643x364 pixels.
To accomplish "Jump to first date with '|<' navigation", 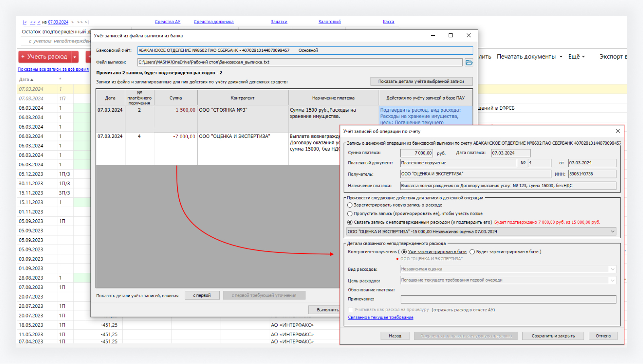I will point(25,22).
